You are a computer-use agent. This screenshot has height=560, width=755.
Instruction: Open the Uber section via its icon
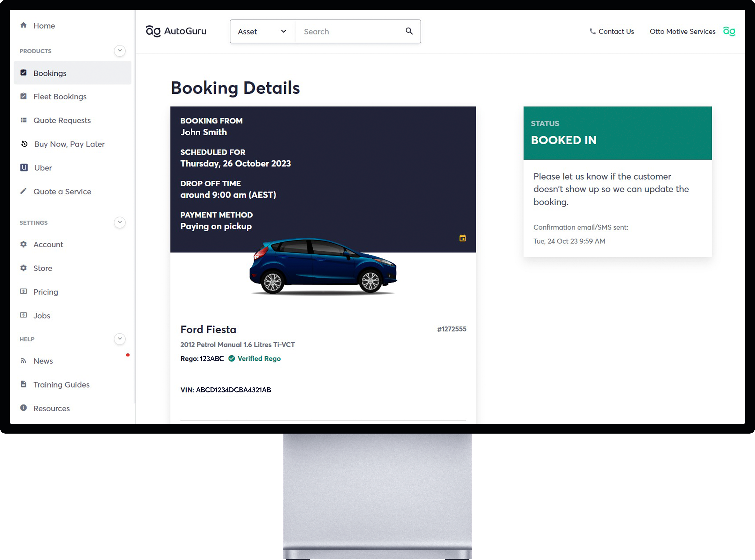click(24, 168)
